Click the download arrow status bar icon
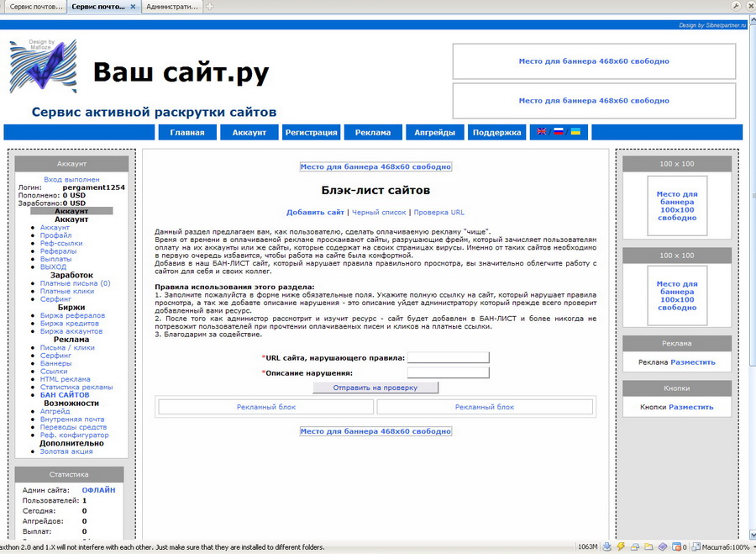The height and width of the screenshot is (554, 756). click(x=606, y=547)
